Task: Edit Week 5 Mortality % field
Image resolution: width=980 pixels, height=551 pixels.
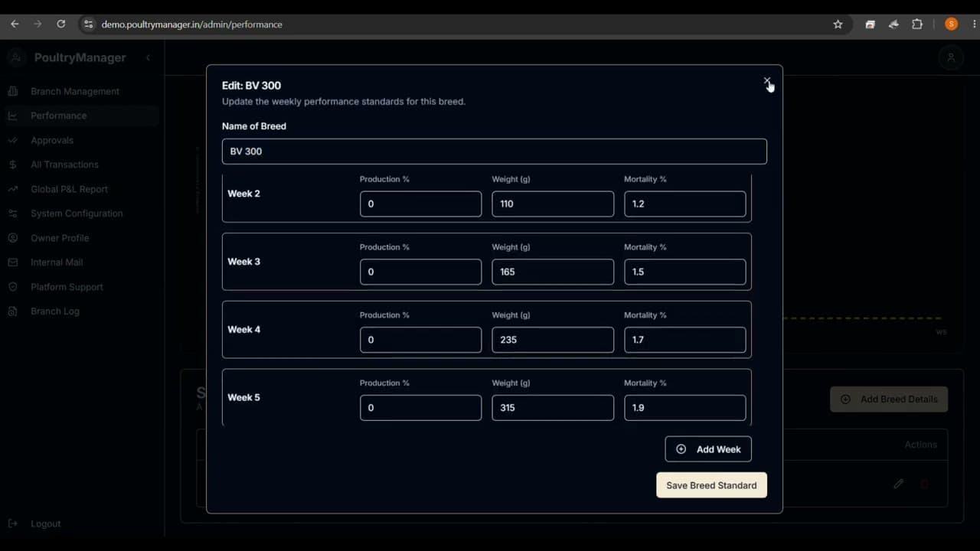Action: 684,408
